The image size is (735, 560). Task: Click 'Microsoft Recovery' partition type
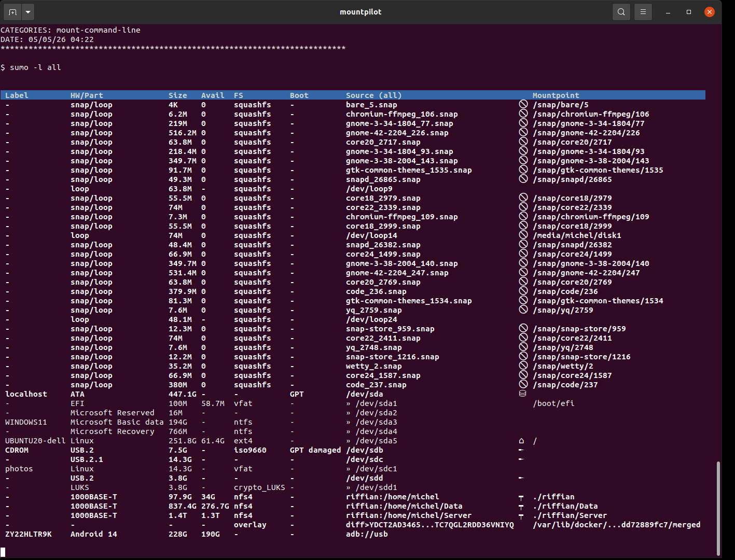point(113,431)
